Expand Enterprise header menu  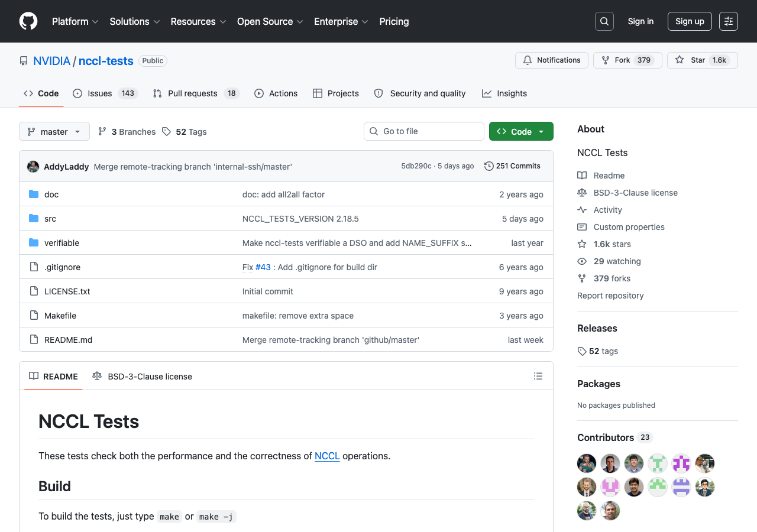[x=341, y=21]
